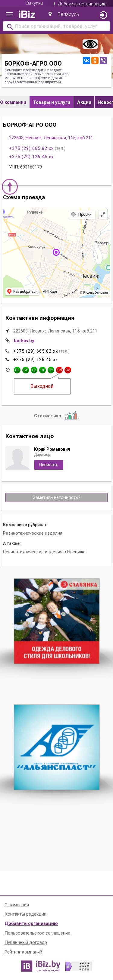Open the Акции tab
Viewport: 113px width, 980px height.
(84, 102)
